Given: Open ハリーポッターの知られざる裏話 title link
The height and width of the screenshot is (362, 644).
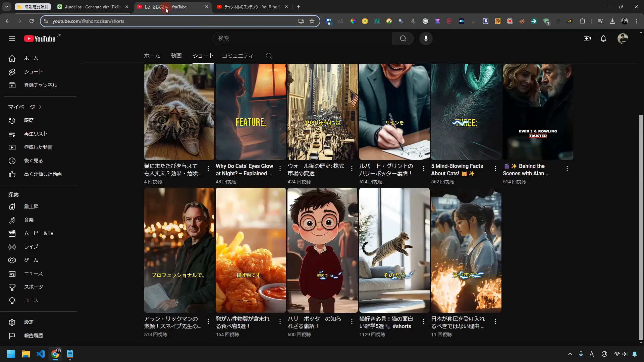Looking at the screenshot, I should point(314,322).
